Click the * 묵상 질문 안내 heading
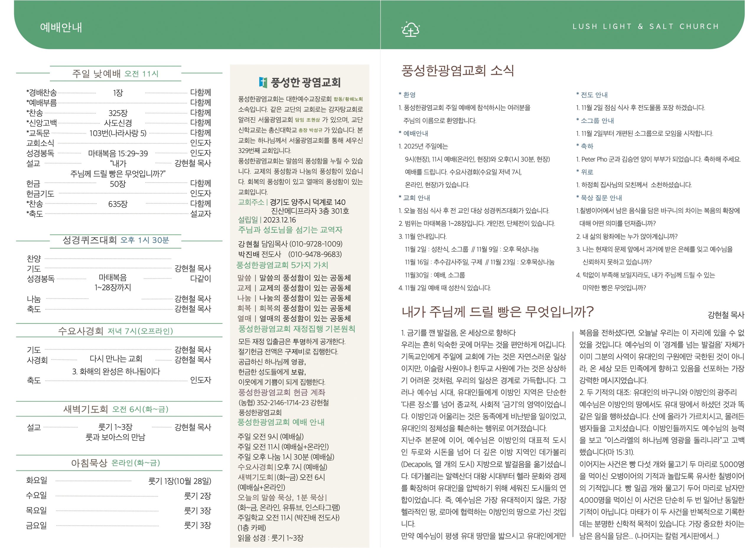The height and width of the screenshot is (548, 756). click(x=599, y=198)
